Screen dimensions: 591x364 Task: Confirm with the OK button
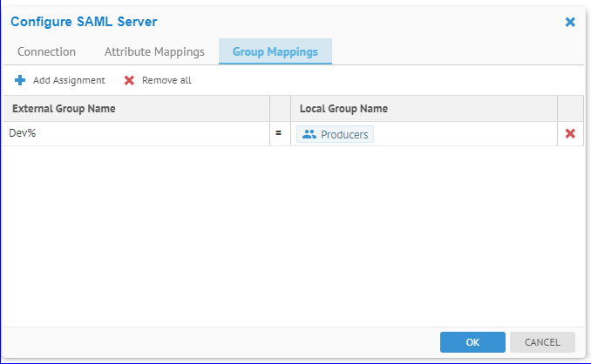472,342
